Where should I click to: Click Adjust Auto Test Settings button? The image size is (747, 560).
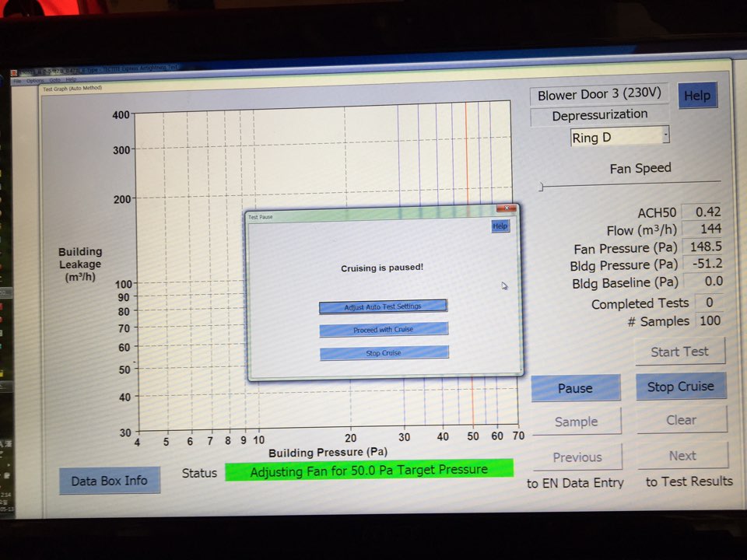coord(383,306)
